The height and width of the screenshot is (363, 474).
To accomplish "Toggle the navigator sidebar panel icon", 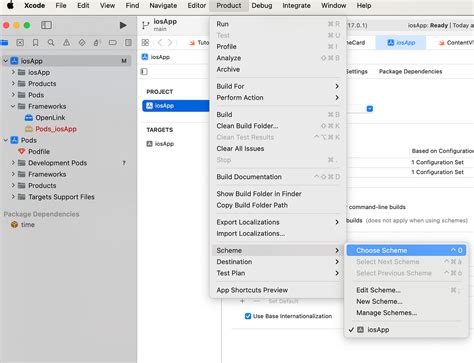I will point(46,25).
